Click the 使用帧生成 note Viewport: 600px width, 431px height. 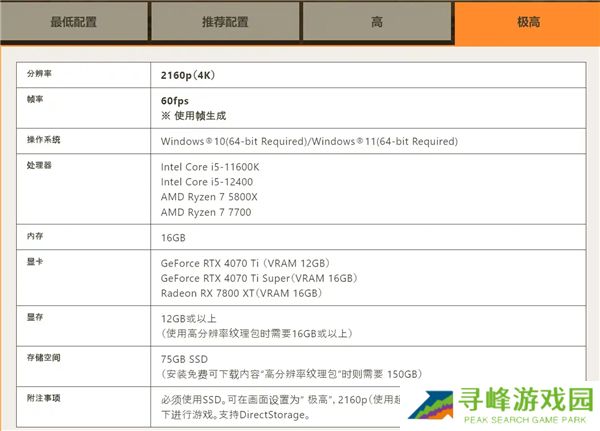point(194,116)
